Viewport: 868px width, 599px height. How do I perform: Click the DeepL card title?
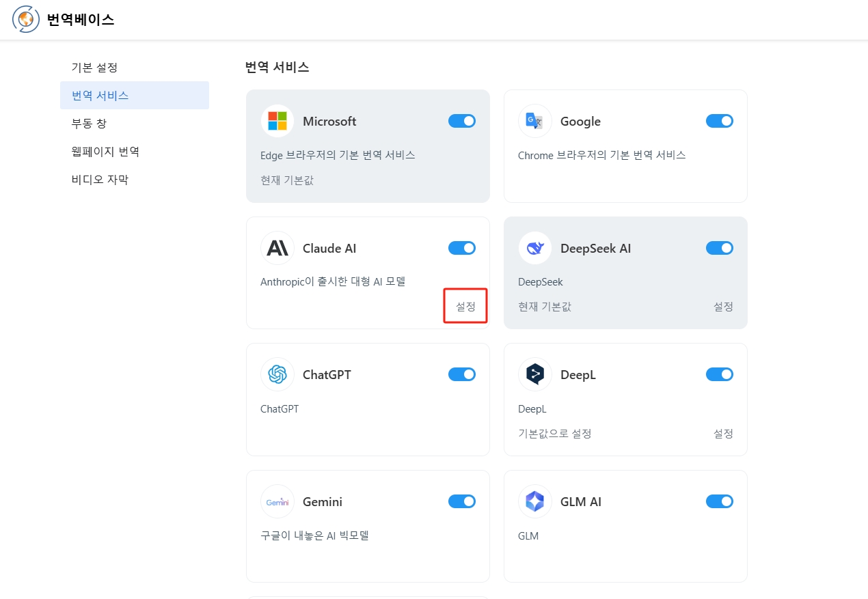click(578, 374)
